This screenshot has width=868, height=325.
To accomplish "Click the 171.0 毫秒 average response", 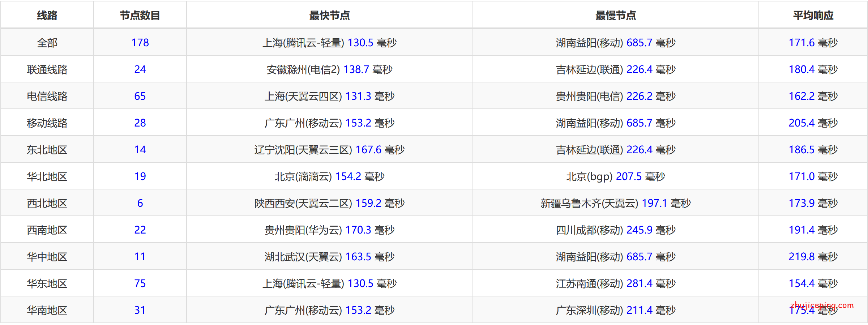I will coord(813,176).
